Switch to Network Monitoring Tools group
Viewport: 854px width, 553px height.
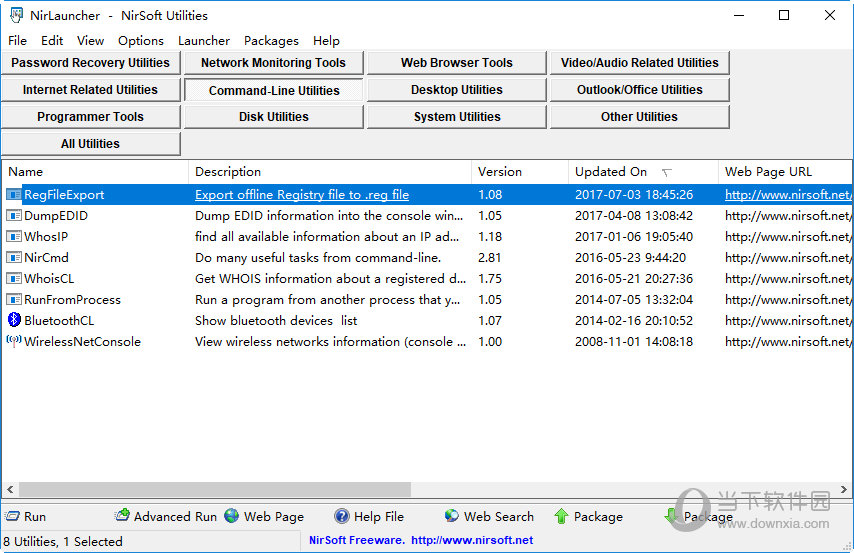273,63
